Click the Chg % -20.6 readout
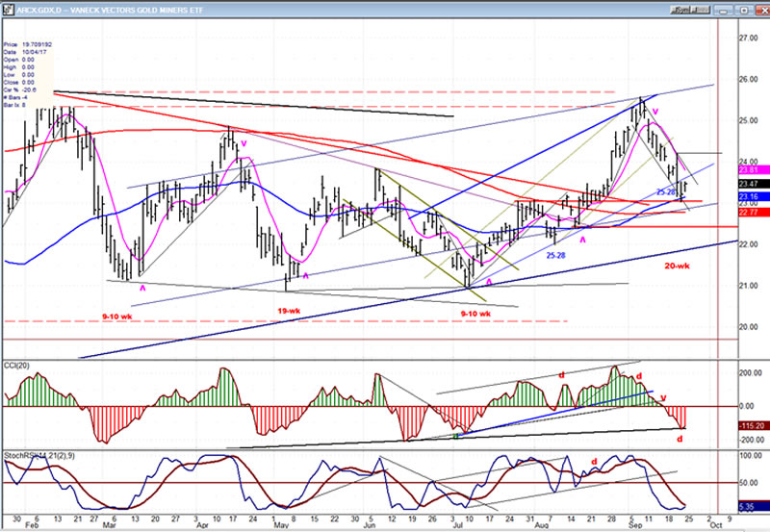Screen dimensions: 770x532 pos(20,89)
